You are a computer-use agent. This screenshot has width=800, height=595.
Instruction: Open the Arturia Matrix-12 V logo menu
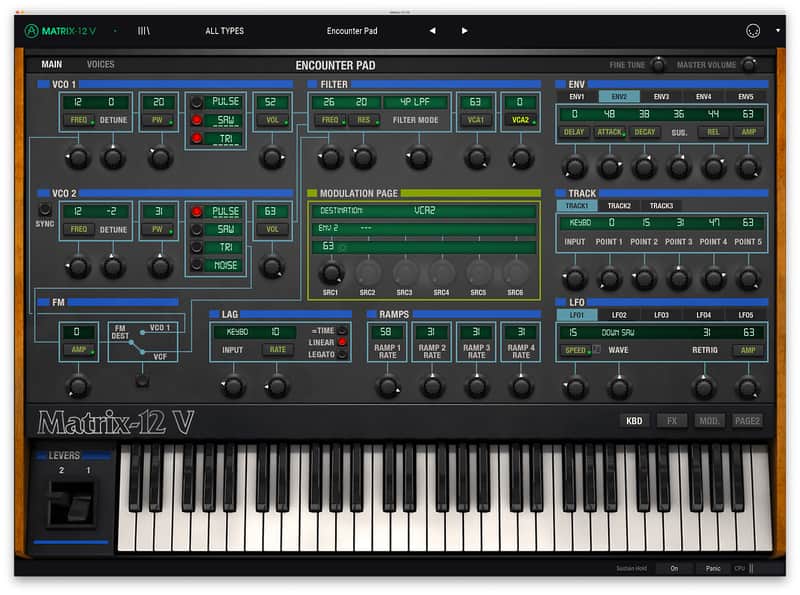(x=60, y=31)
